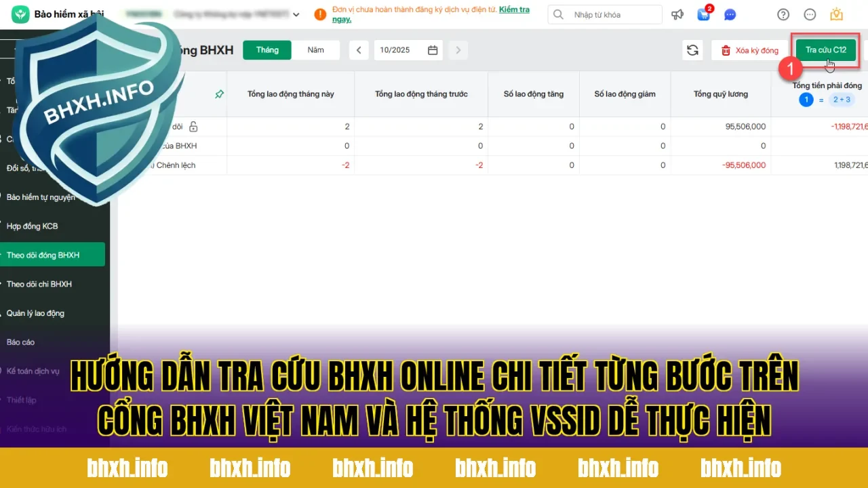Click the Bảo hiểm xã hội app logo
The image size is (868, 488).
pos(21,14)
